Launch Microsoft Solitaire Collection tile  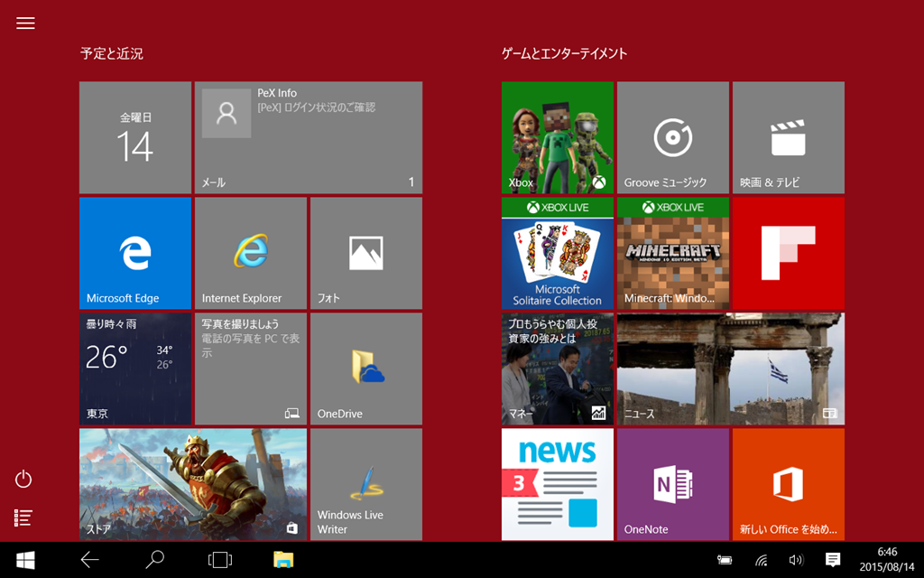pyautogui.click(x=557, y=253)
